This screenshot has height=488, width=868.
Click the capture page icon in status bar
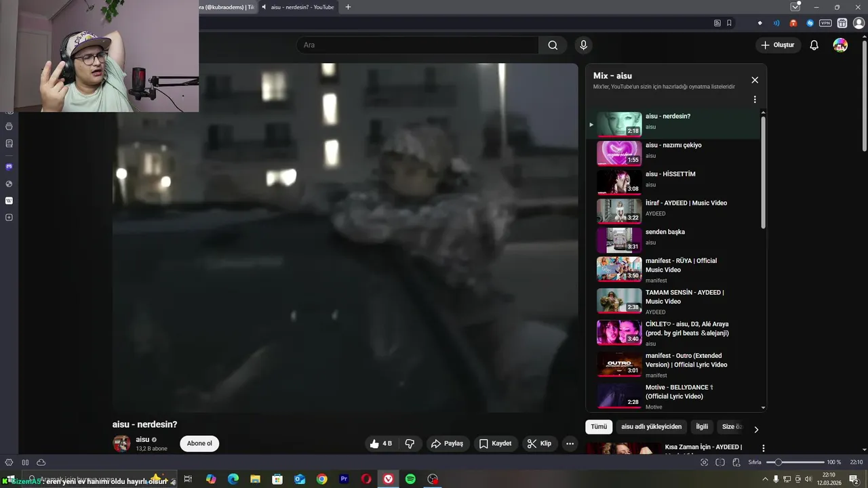(704, 462)
